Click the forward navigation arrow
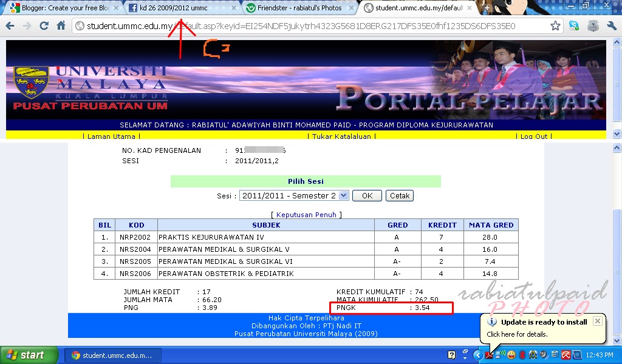Image resolution: width=622 pixels, height=364 pixels. tap(27, 25)
